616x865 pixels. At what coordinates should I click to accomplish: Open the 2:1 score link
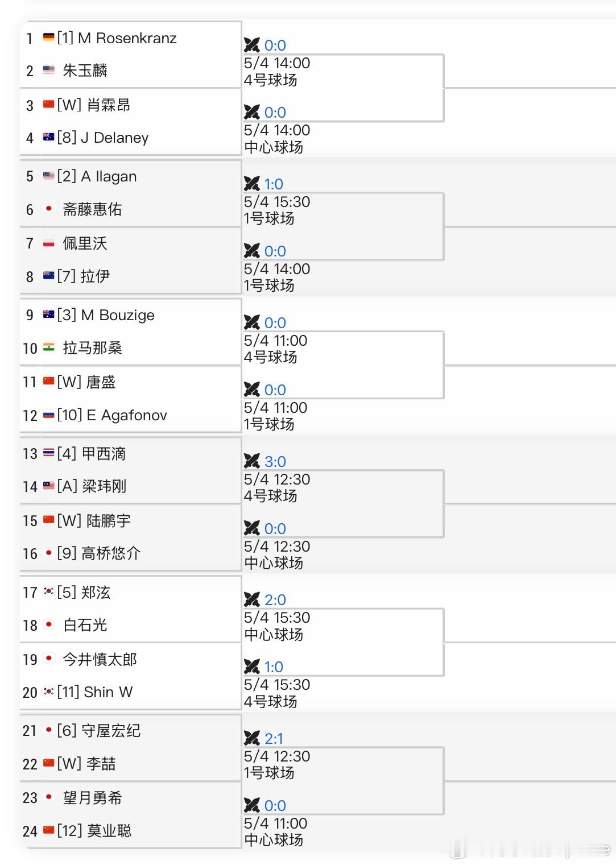click(274, 738)
